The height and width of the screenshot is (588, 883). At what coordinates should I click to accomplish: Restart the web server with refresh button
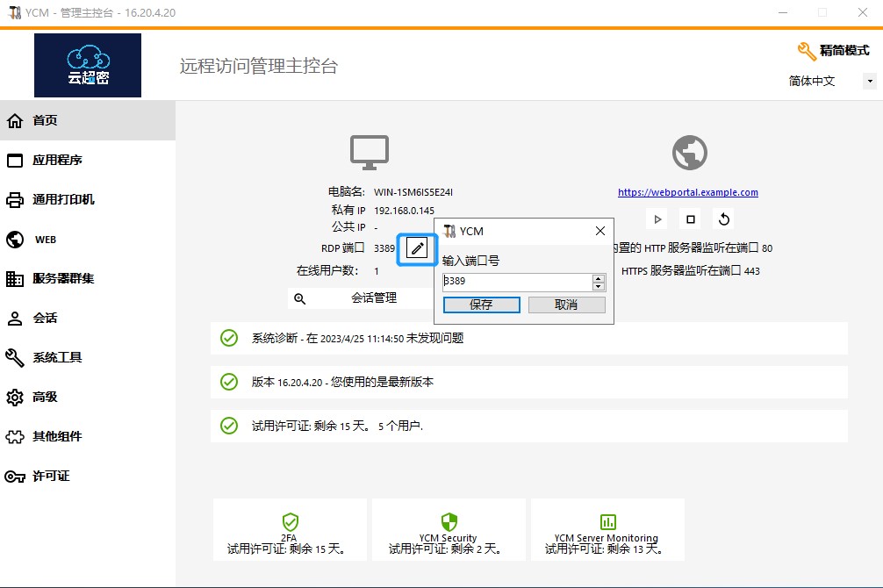[x=724, y=219]
